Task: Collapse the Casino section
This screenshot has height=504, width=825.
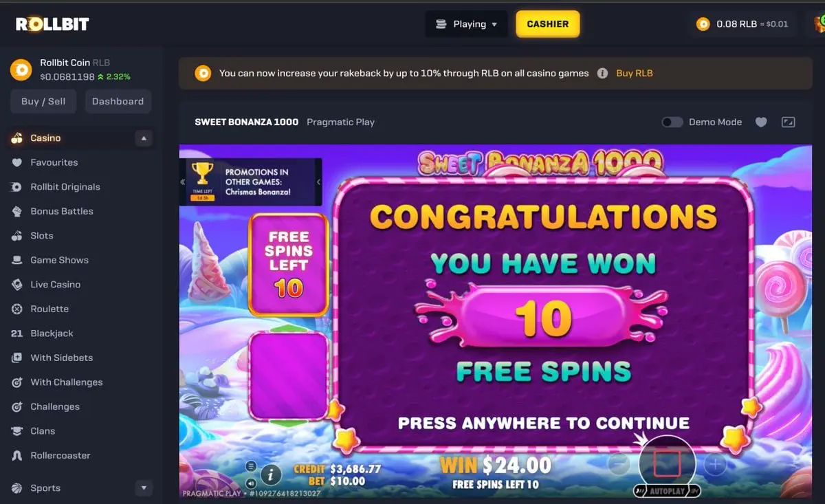Action: click(144, 138)
